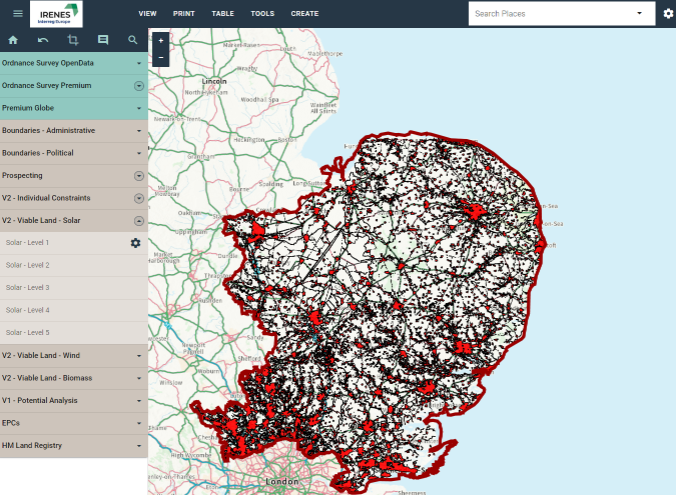Toggle the Solar - Level 2 layer
The width and height of the screenshot is (676, 495).
click(x=27, y=265)
